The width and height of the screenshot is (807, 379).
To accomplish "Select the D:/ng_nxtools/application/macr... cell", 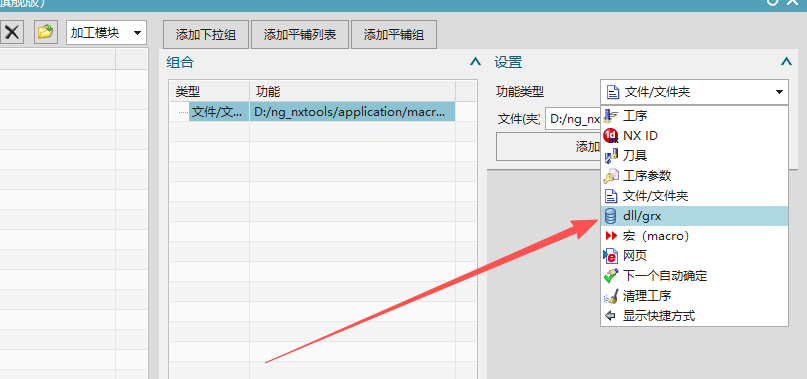I will point(353,112).
